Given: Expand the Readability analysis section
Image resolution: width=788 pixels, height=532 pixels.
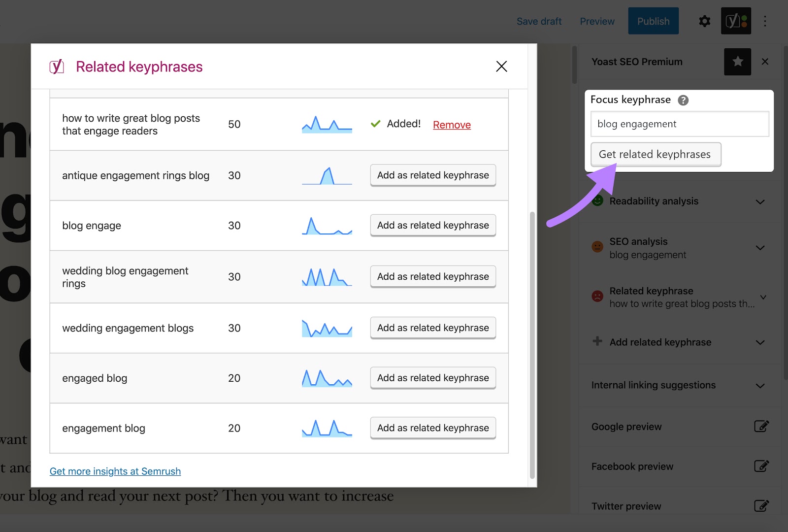Looking at the screenshot, I should click(x=760, y=202).
